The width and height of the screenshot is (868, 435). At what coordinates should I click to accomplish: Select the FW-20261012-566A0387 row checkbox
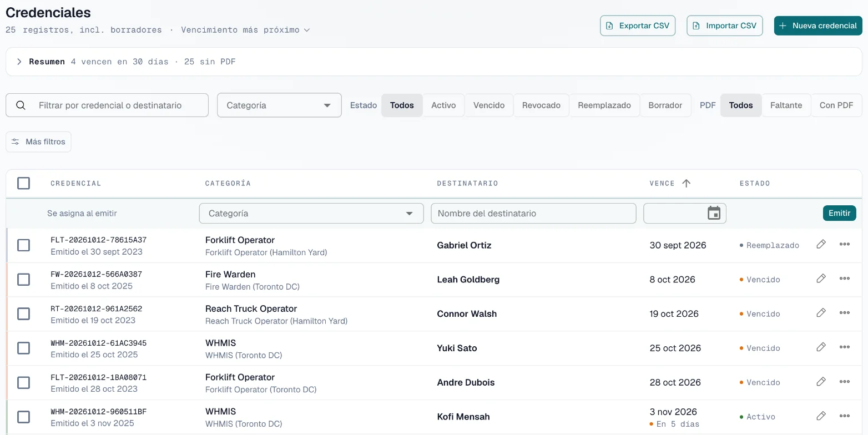coord(23,280)
